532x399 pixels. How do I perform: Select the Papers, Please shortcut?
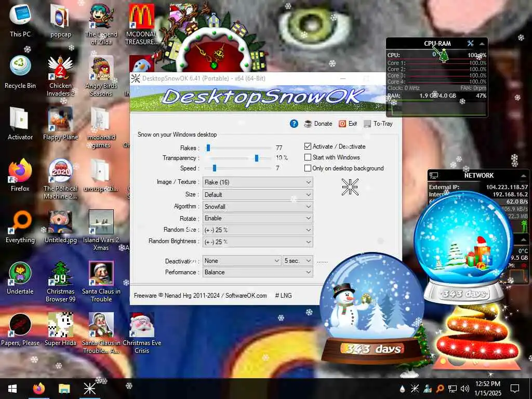click(20, 330)
